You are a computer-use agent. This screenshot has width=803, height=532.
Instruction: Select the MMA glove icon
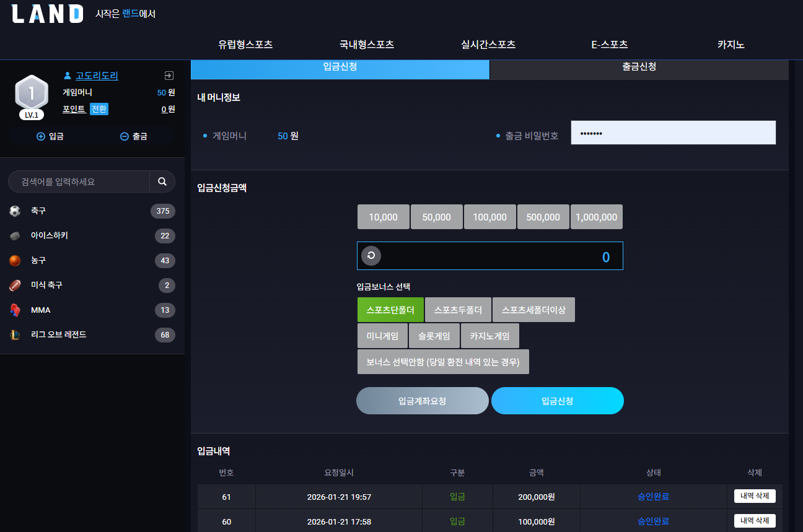point(15,310)
